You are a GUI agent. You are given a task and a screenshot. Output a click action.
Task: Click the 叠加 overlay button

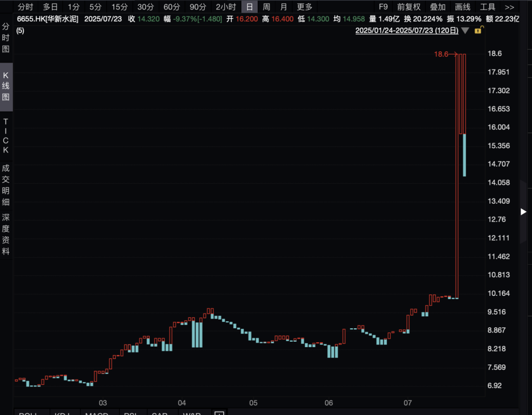[x=438, y=7]
